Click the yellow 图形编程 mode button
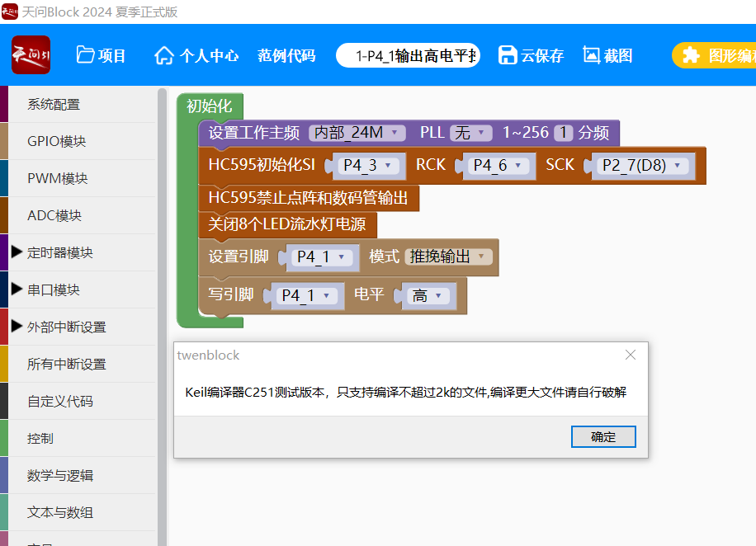This screenshot has width=756, height=546. 715,55
